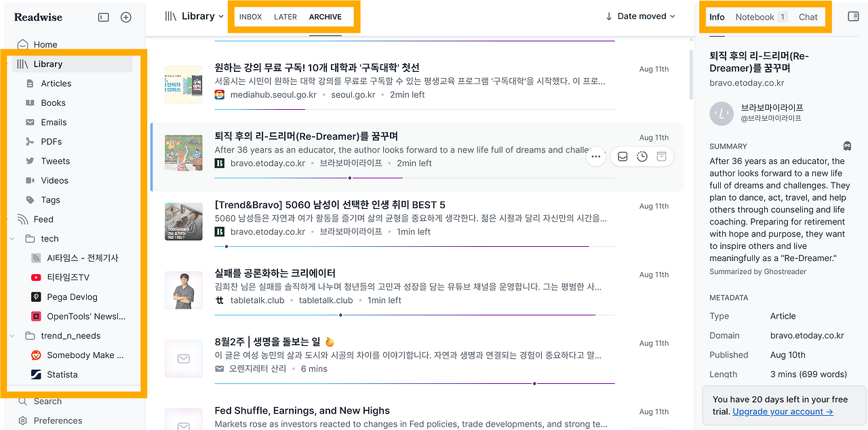Image resolution: width=868 pixels, height=430 pixels.
Task: Switch to the INBOX tab
Action: (250, 17)
